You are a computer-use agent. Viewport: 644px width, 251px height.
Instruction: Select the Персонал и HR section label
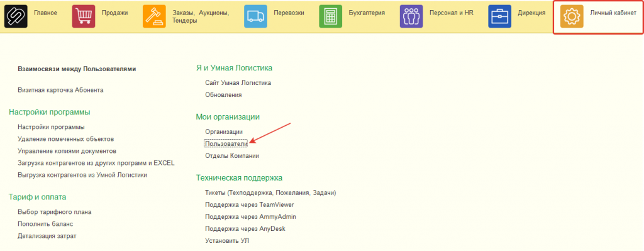[x=452, y=13]
